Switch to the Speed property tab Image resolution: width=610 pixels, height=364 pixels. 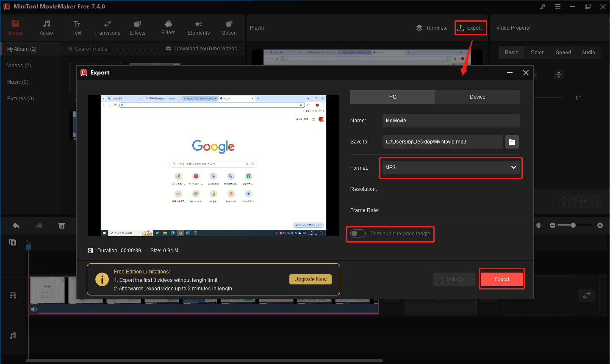[x=563, y=52]
